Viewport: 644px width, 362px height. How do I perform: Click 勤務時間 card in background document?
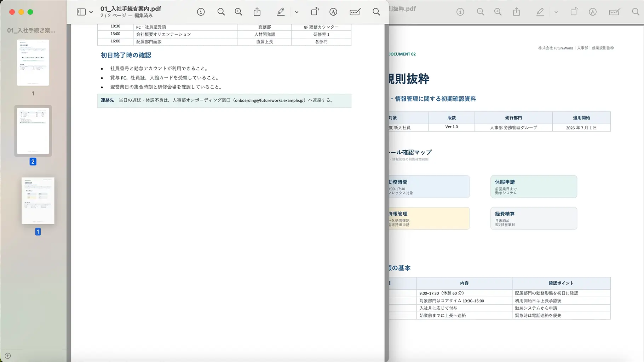[x=429, y=187]
